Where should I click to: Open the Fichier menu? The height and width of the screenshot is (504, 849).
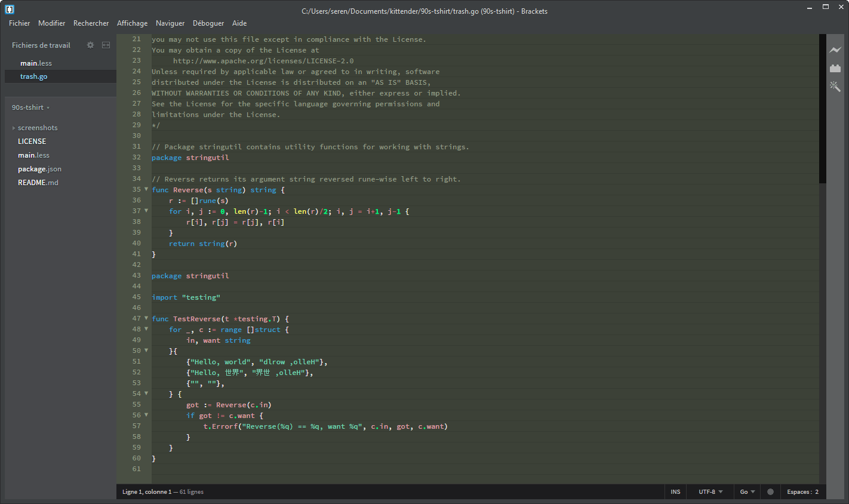click(19, 23)
